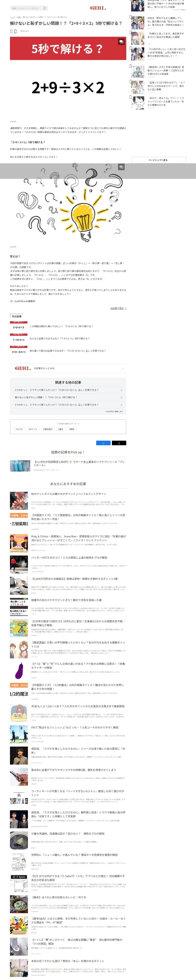Click the '7−4×2÷1' quiz thumbnail
The width and height of the screenshot is (196, 980).
19,338
